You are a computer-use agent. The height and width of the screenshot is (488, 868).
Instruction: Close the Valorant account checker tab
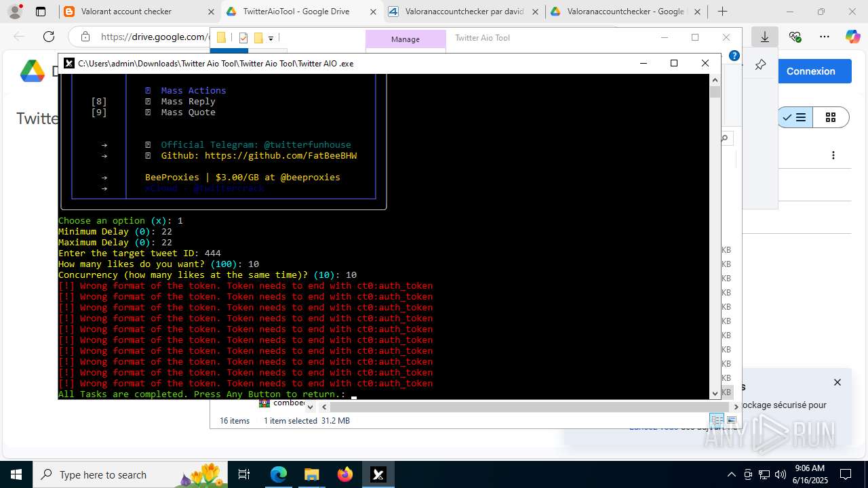(x=211, y=12)
